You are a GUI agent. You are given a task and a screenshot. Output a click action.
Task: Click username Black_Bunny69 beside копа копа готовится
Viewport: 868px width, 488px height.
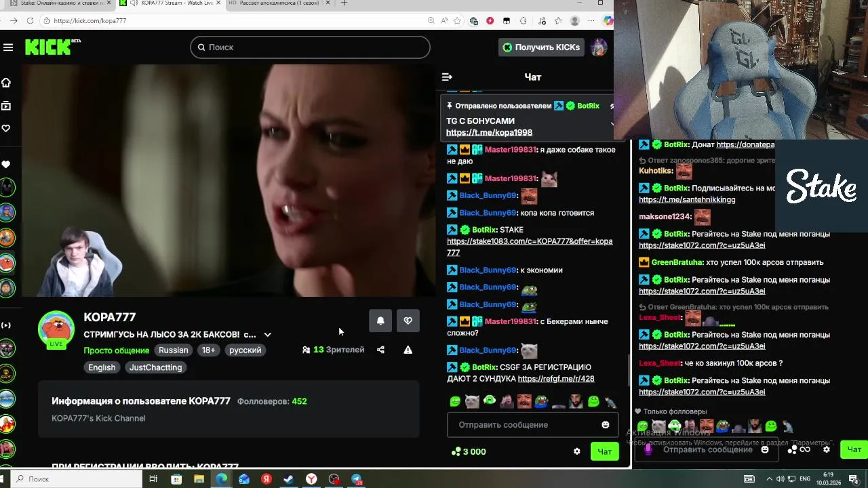pyautogui.click(x=488, y=213)
